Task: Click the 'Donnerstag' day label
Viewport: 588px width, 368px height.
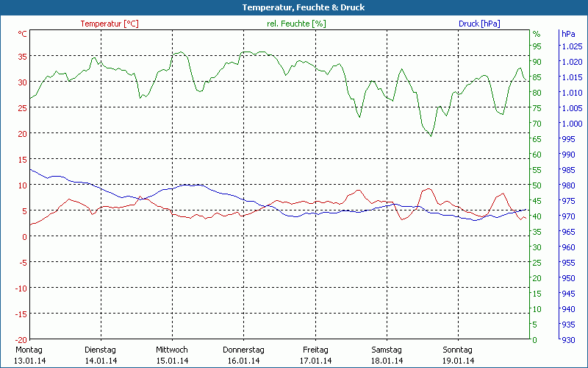Action: pyautogui.click(x=243, y=350)
